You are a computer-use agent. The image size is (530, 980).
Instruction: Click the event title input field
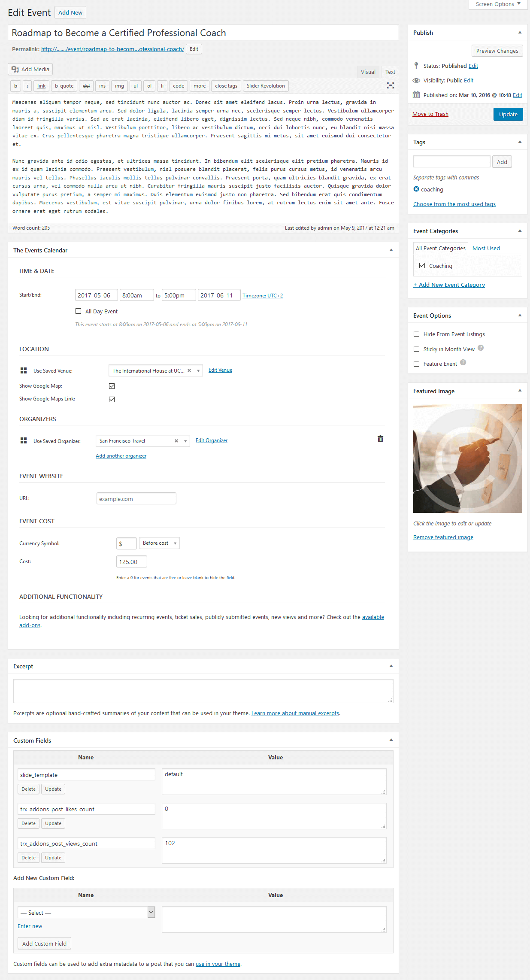pyautogui.click(x=203, y=33)
